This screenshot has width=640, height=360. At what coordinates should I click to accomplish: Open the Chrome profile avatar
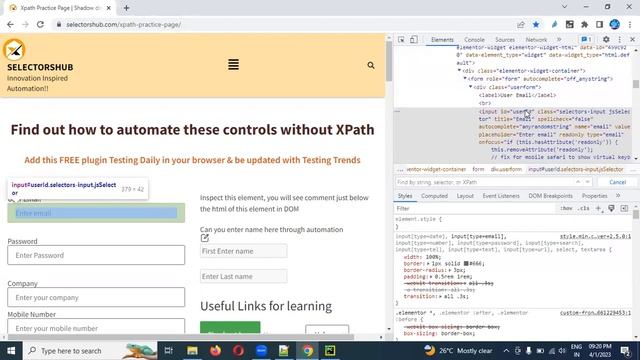pos(615,24)
